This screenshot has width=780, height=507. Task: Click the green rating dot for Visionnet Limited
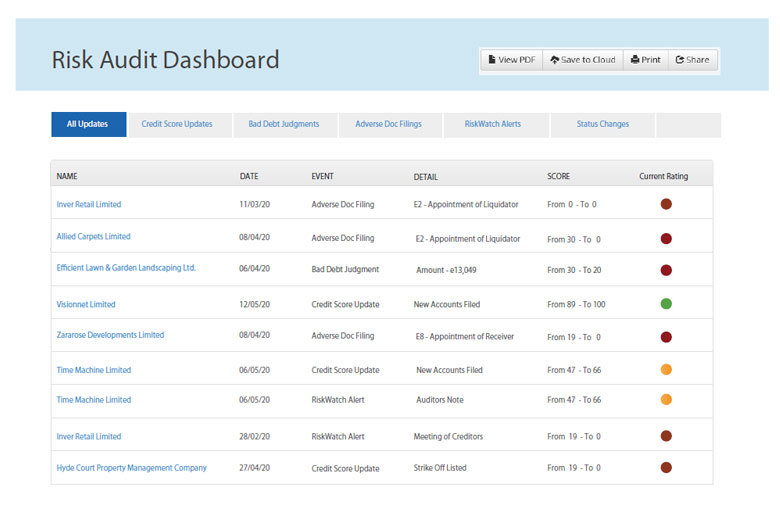coord(666,304)
